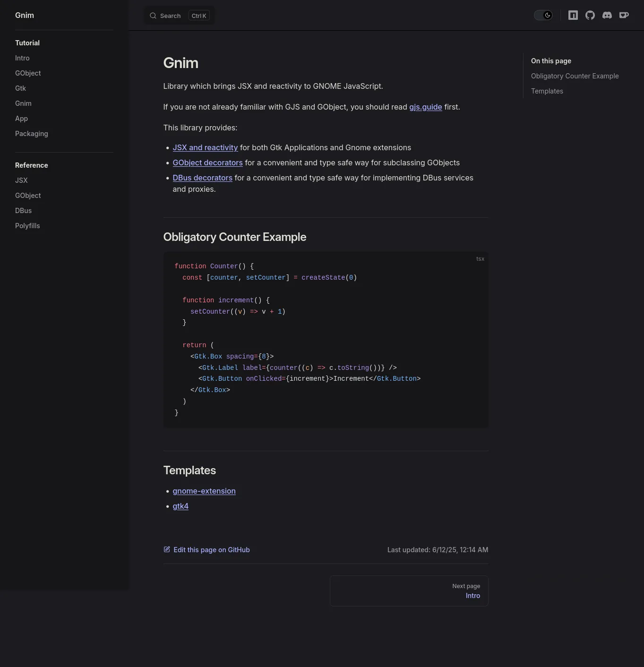Image resolution: width=644 pixels, height=667 pixels.
Task: Click the Search input field
Action: [x=179, y=16]
